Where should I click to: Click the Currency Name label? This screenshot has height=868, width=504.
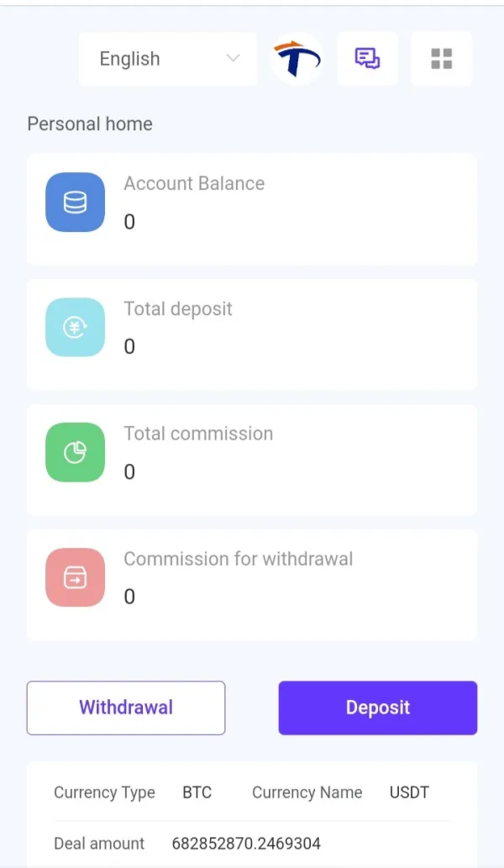point(307,792)
